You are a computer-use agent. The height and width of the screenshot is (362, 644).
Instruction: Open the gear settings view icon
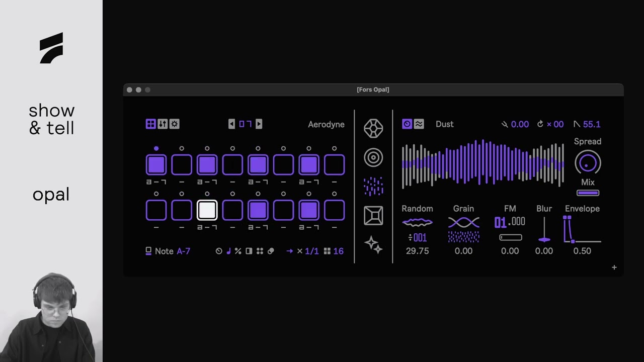tap(175, 124)
